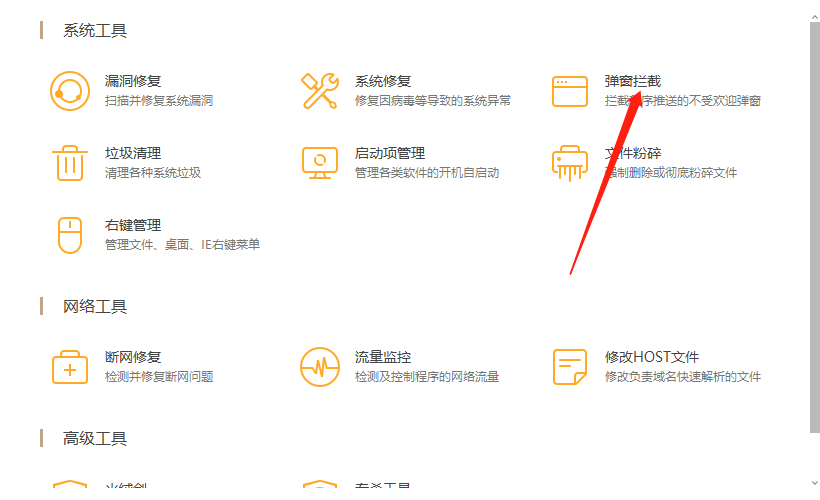Open the 流量监控 title
This screenshot has height=500, width=820.
point(383,357)
